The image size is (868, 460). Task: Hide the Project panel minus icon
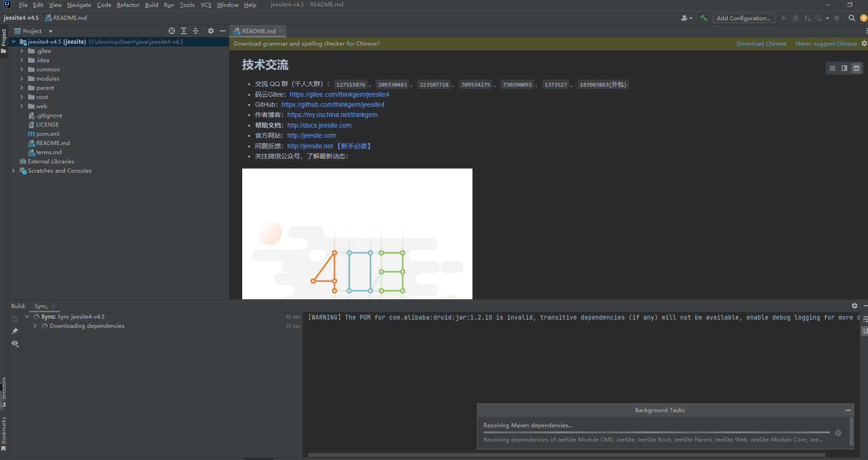[223, 31]
